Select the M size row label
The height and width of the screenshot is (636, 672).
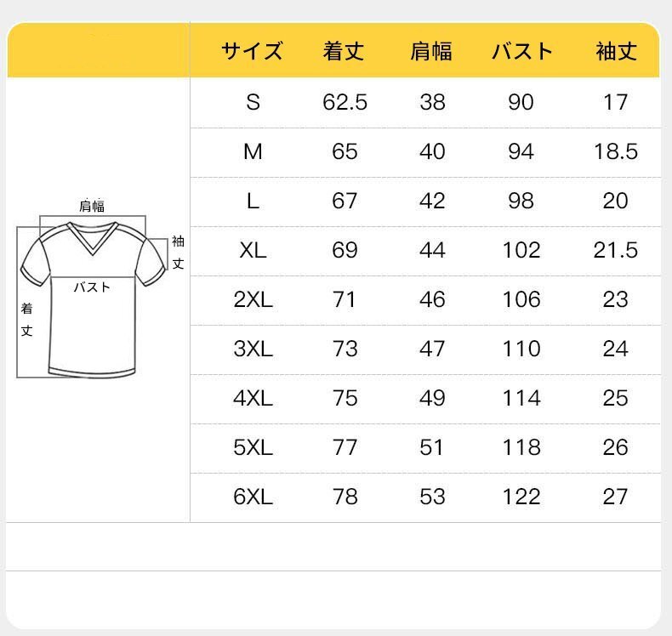pos(253,152)
